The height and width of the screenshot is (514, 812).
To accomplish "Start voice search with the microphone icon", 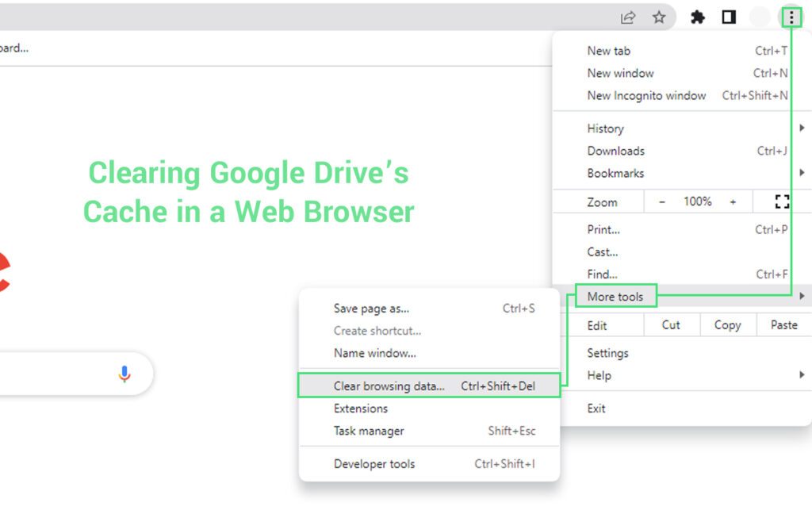I will 124,374.
